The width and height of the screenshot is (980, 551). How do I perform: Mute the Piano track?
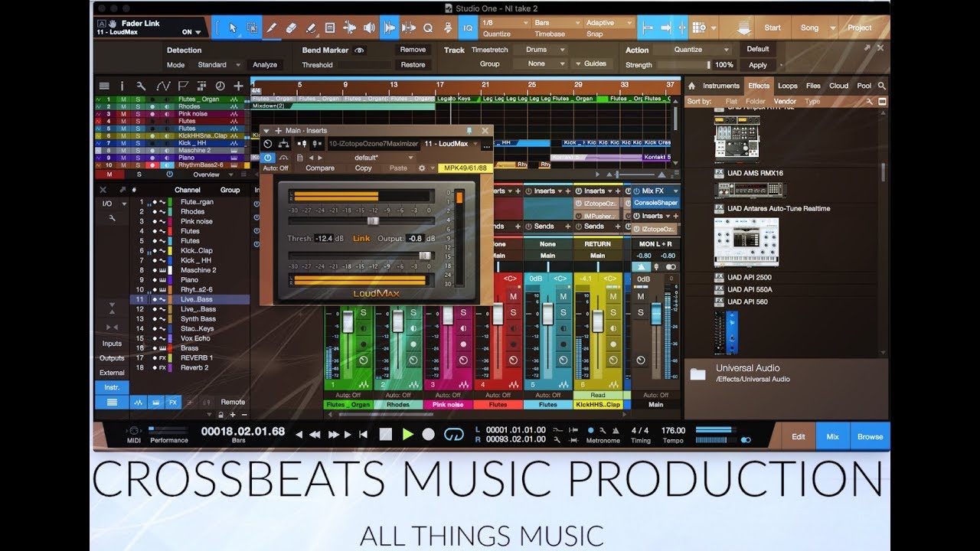point(124,158)
